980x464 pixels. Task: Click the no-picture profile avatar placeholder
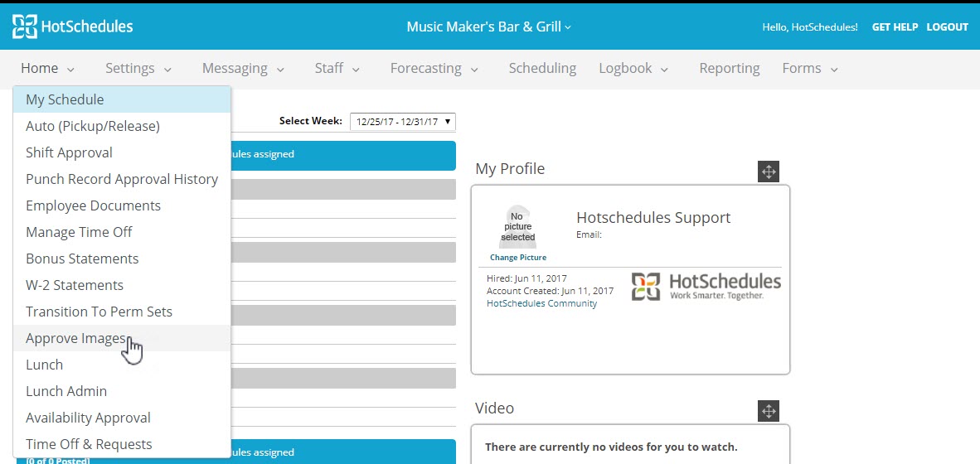click(x=517, y=226)
